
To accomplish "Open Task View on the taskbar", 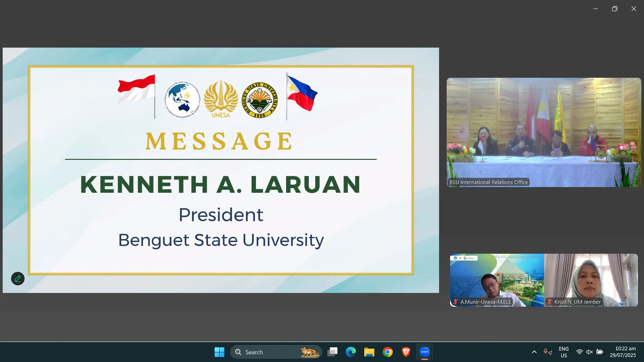I will coord(332,352).
